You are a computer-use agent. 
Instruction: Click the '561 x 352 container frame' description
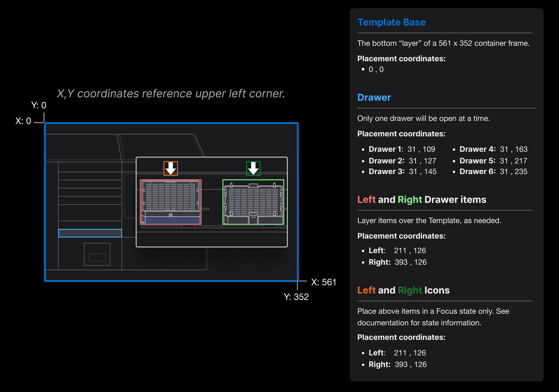point(443,43)
